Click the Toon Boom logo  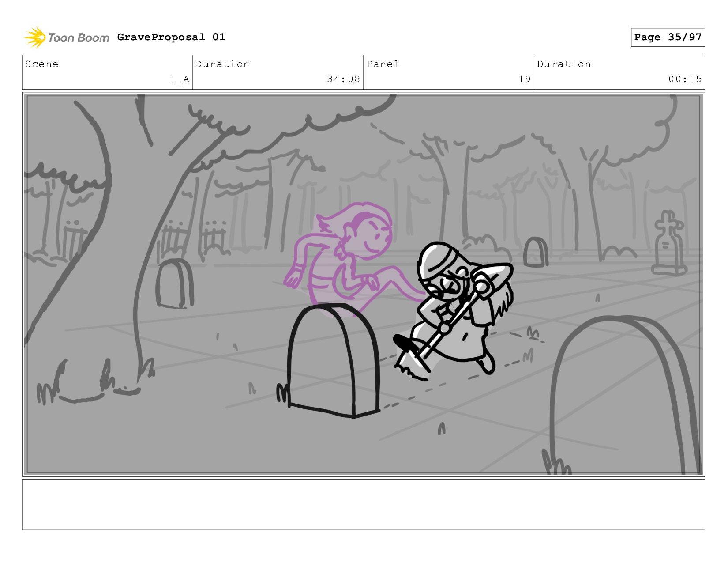67,37
